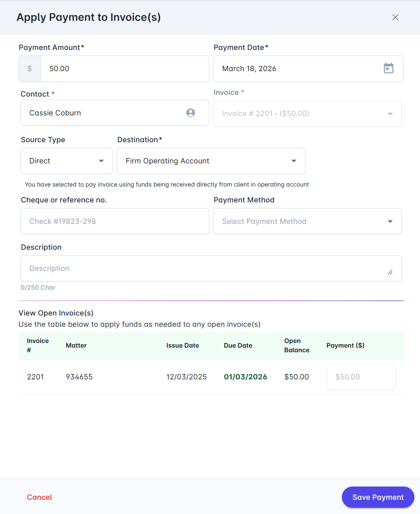Click the Cassie Coburn contact field
The width and height of the screenshot is (420, 514).
[x=115, y=113]
